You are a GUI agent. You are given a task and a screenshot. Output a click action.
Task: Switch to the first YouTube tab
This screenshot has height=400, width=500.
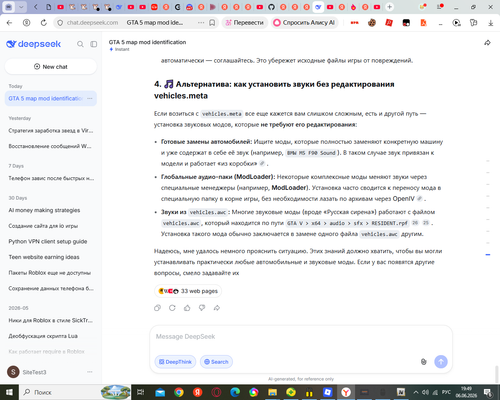pyautogui.click(x=60, y=7)
